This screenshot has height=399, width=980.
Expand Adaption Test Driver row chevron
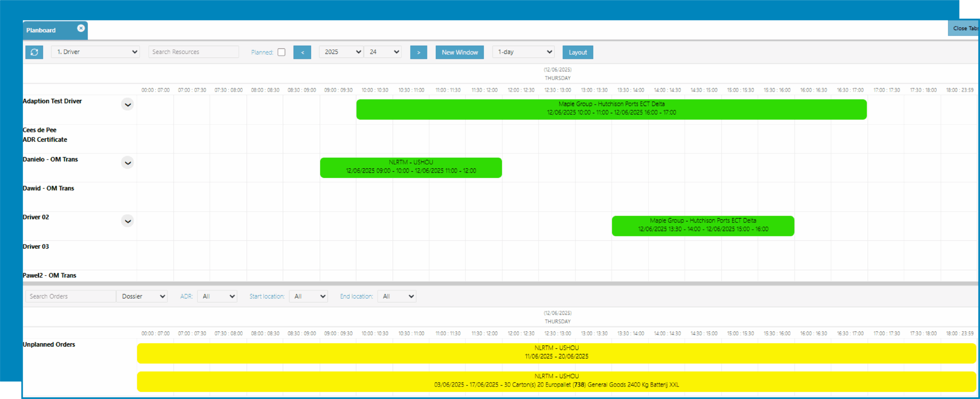(x=127, y=104)
